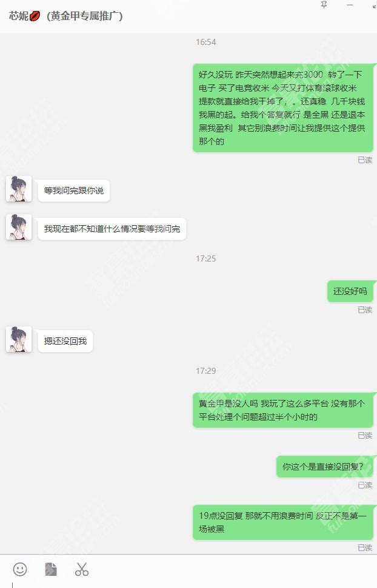Open the emoji picker smiley icon
Viewport: 377px width, 588px height.
(20, 569)
